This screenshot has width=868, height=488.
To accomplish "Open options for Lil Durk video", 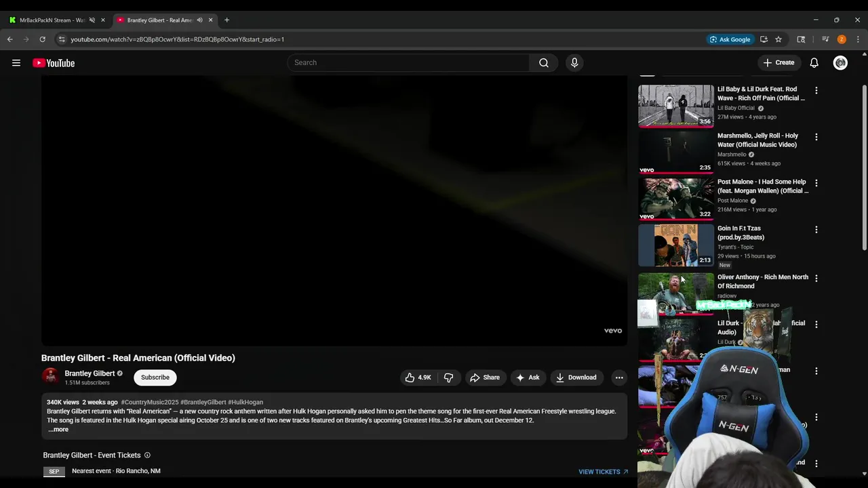I will point(816,325).
